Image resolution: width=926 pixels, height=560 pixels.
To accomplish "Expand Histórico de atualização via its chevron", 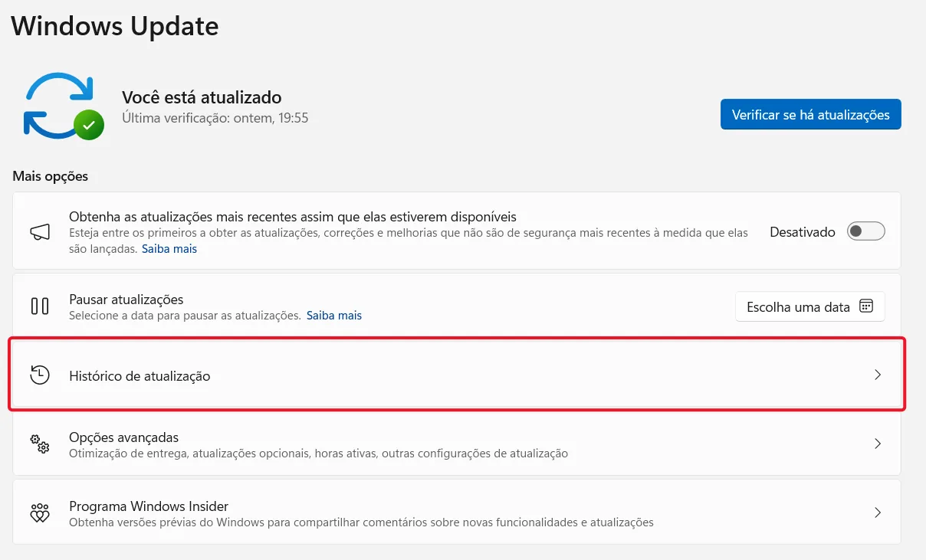I will (x=878, y=375).
